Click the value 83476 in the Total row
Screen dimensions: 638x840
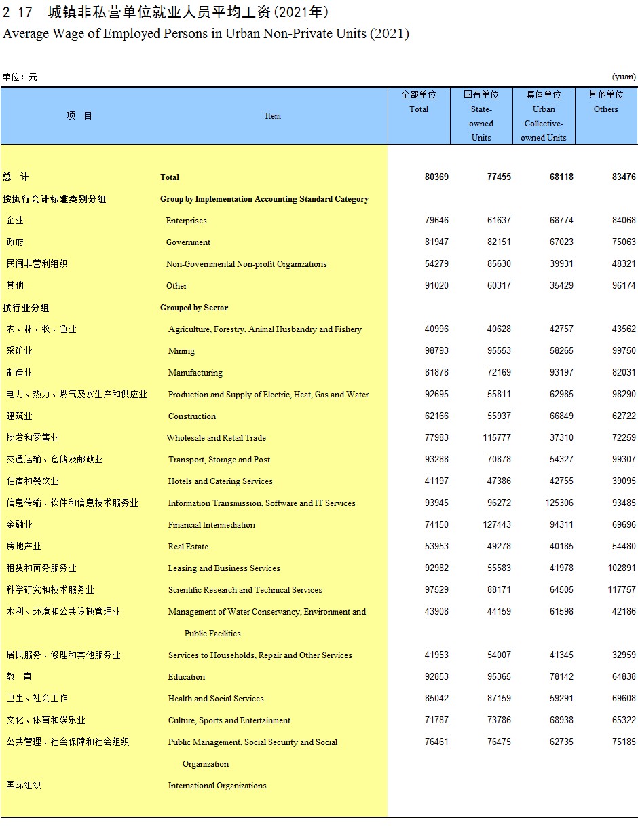pos(624,177)
